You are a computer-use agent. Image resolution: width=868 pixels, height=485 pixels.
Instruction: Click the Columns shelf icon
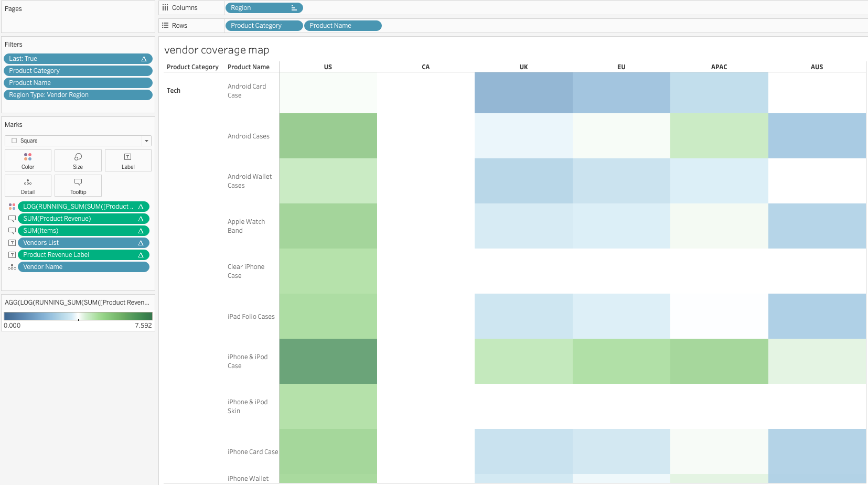(165, 8)
